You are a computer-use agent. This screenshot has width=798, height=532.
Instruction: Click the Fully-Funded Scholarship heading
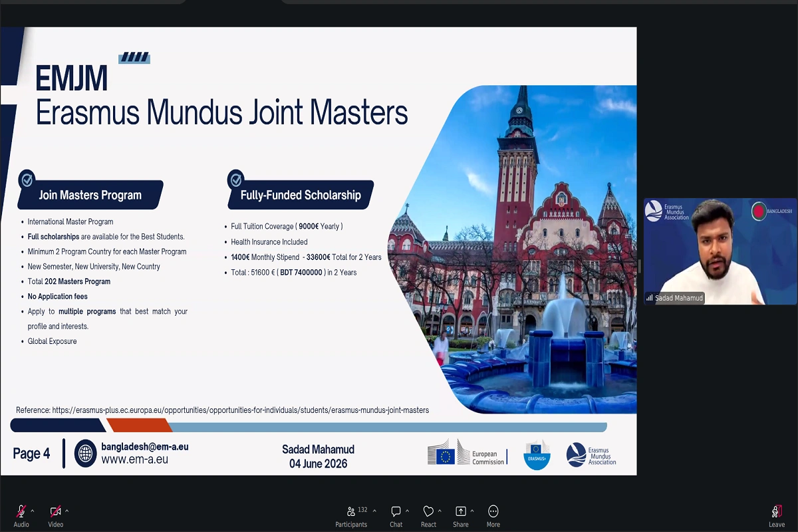[x=301, y=196]
